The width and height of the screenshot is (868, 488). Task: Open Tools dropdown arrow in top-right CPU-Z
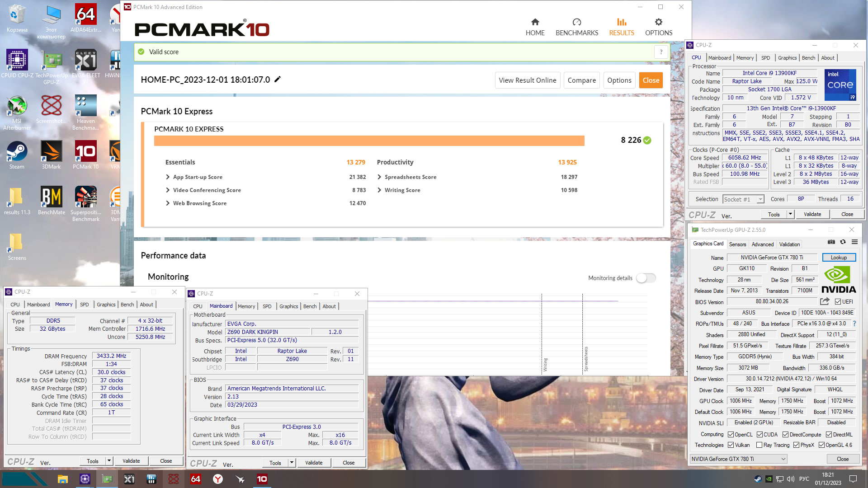point(790,214)
